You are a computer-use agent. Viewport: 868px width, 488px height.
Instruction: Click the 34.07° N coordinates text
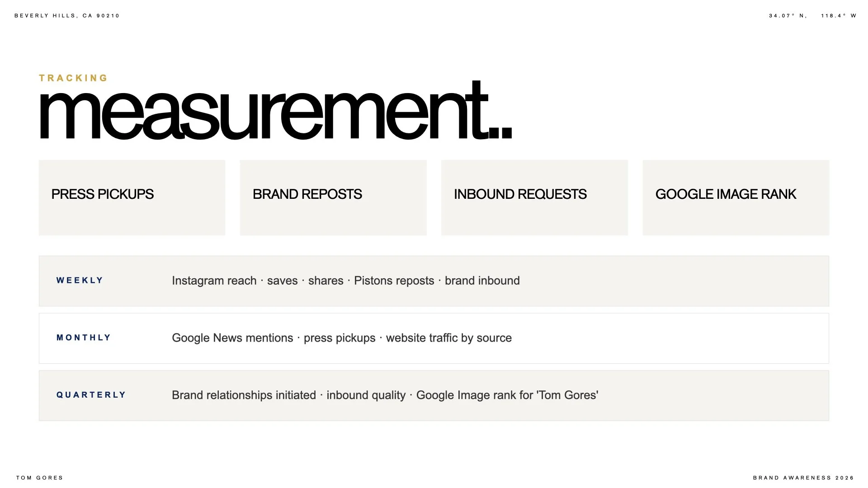(788, 16)
